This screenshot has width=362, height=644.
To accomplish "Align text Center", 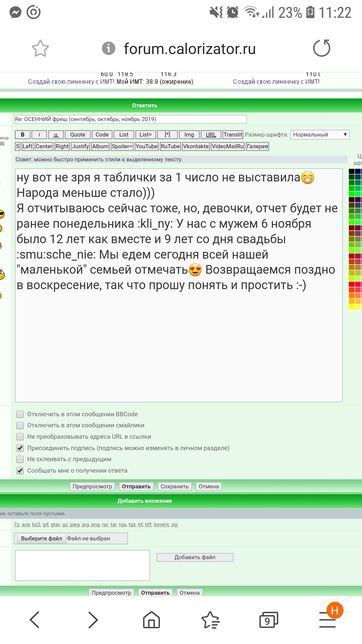I will point(44,146).
